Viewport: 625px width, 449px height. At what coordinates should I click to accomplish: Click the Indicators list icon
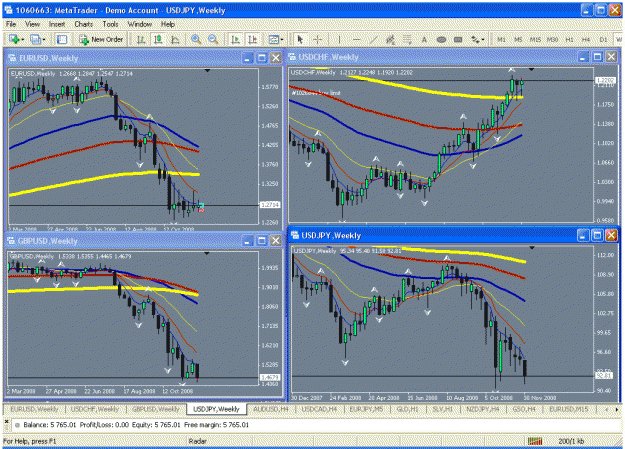tap(273, 39)
